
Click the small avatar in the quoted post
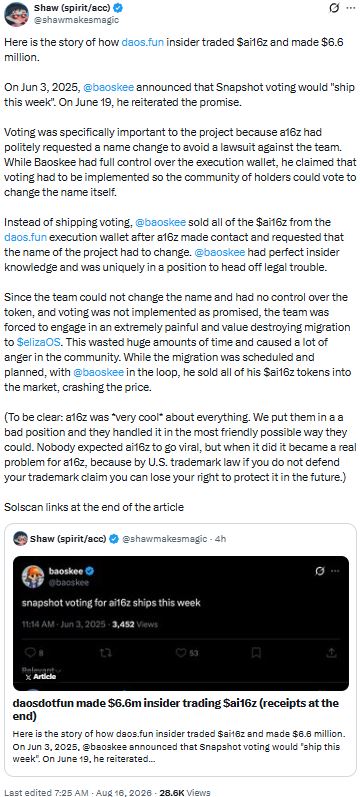pyautogui.click(x=20, y=538)
